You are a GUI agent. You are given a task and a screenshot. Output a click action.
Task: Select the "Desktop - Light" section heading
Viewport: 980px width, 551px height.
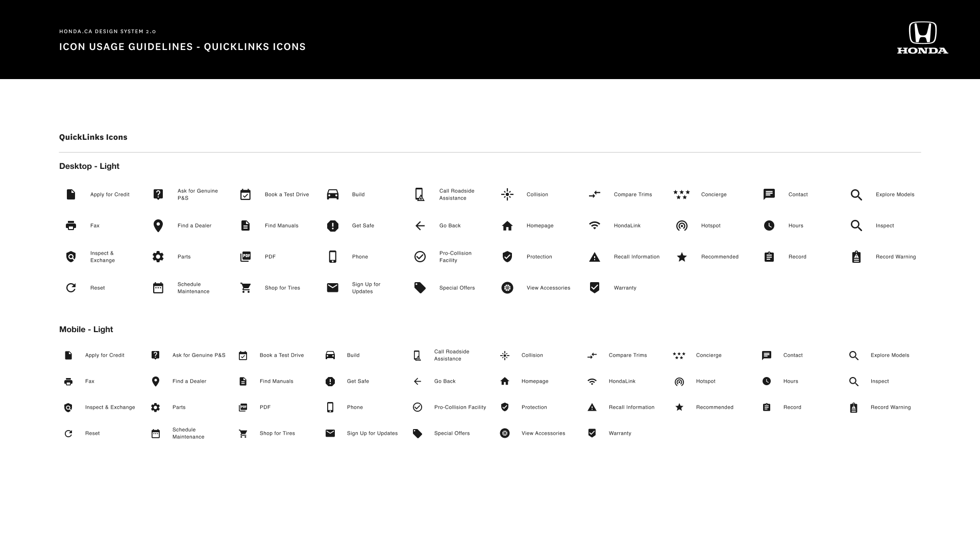pos(89,166)
